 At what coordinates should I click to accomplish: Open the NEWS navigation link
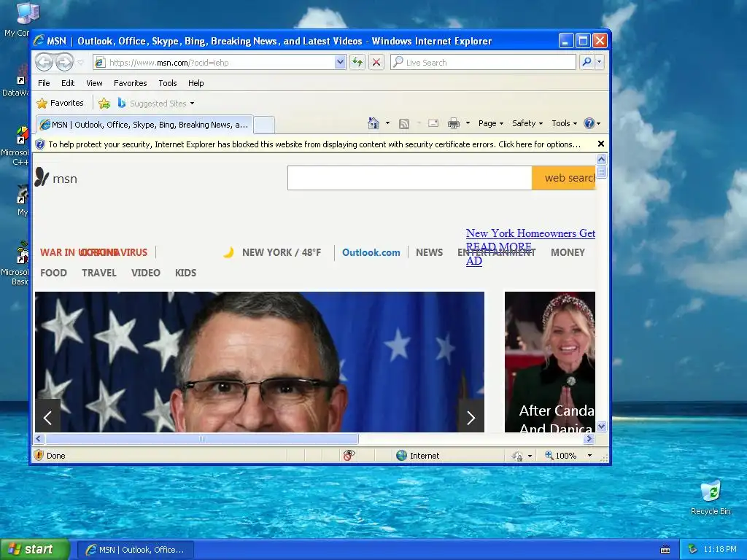pyautogui.click(x=429, y=252)
